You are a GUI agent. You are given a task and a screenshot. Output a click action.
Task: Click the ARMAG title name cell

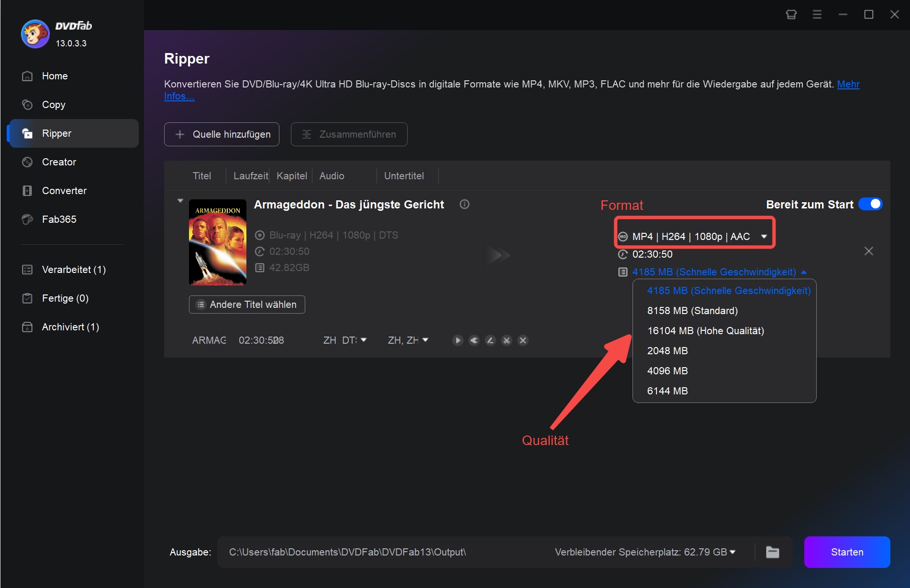click(x=209, y=340)
